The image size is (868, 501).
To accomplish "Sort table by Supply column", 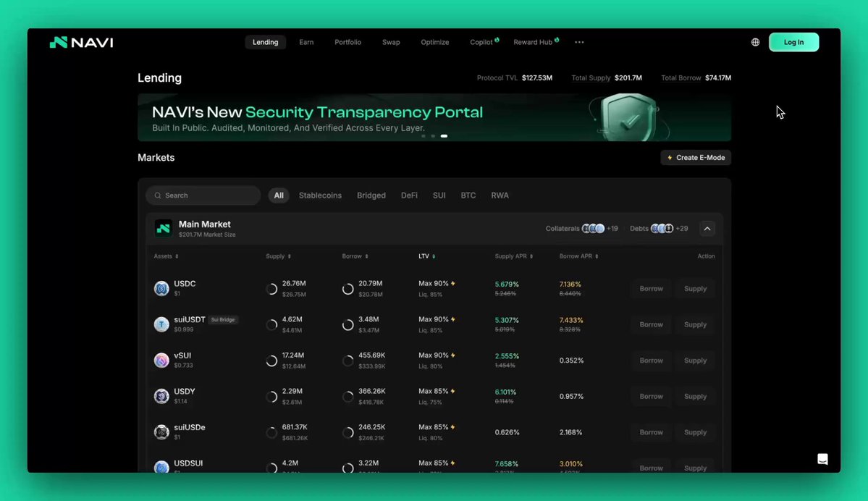I will point(279,256).
